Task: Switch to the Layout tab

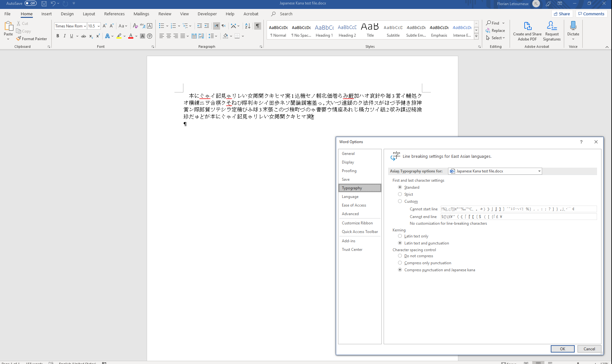Action: tap(89, 14)
